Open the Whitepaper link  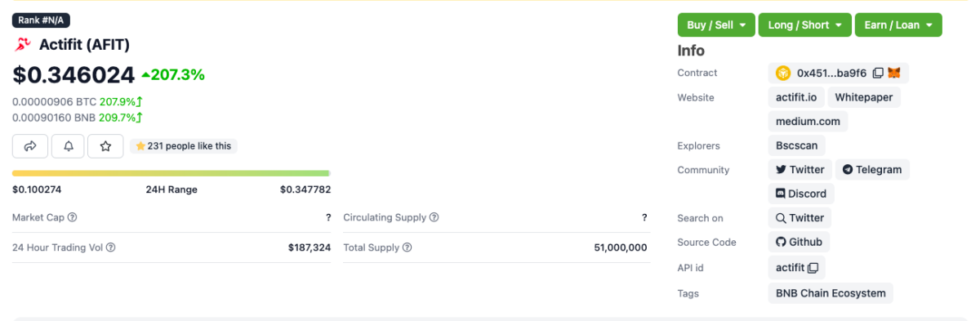[x=864, y=97]
